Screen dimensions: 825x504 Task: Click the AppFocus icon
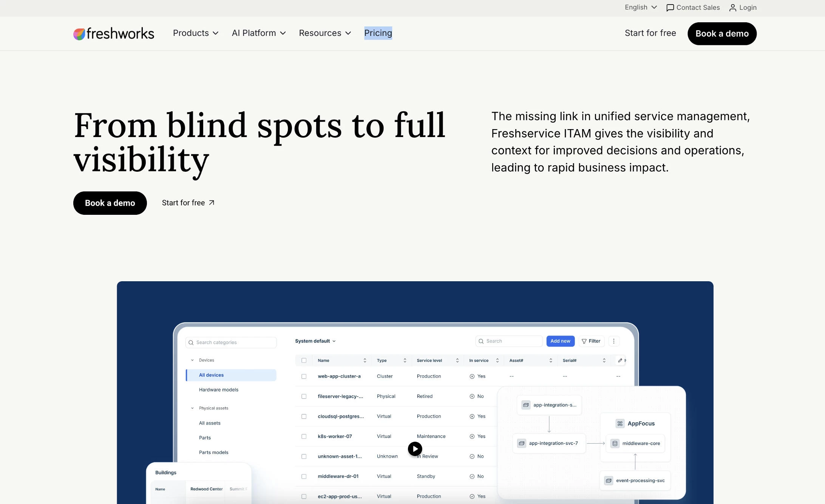pos(620,424)
